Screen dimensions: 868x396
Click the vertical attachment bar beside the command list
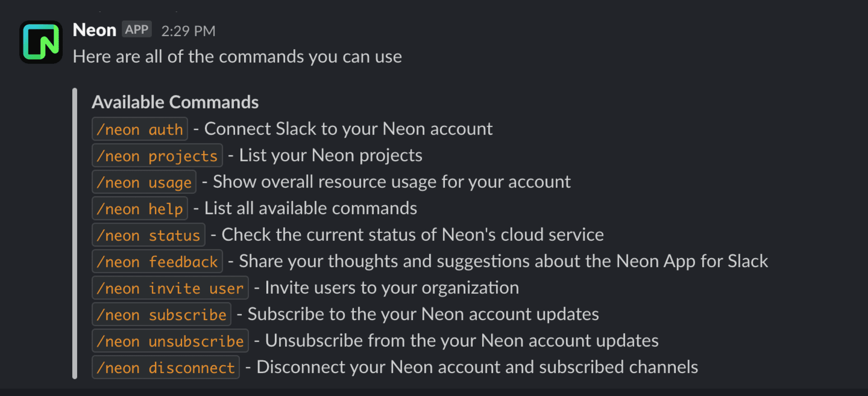click(75, 235)
